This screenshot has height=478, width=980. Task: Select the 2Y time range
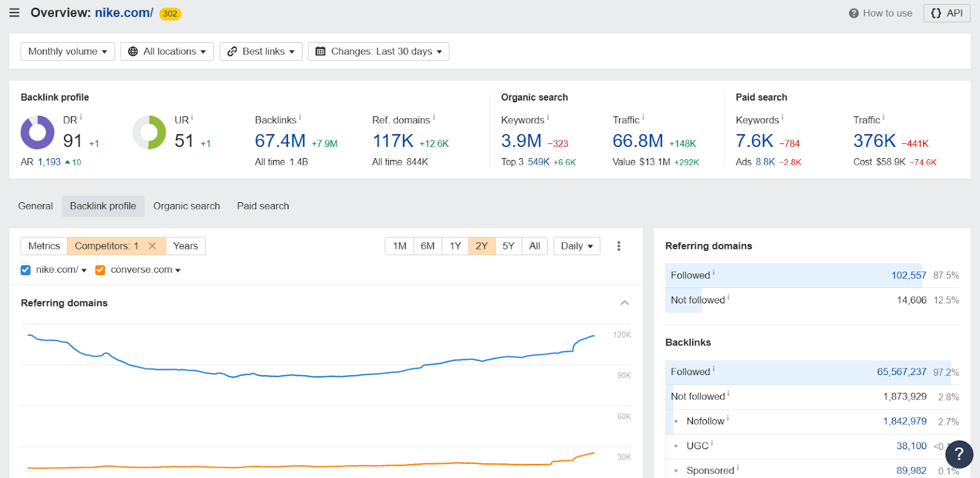tap(482, 246)
